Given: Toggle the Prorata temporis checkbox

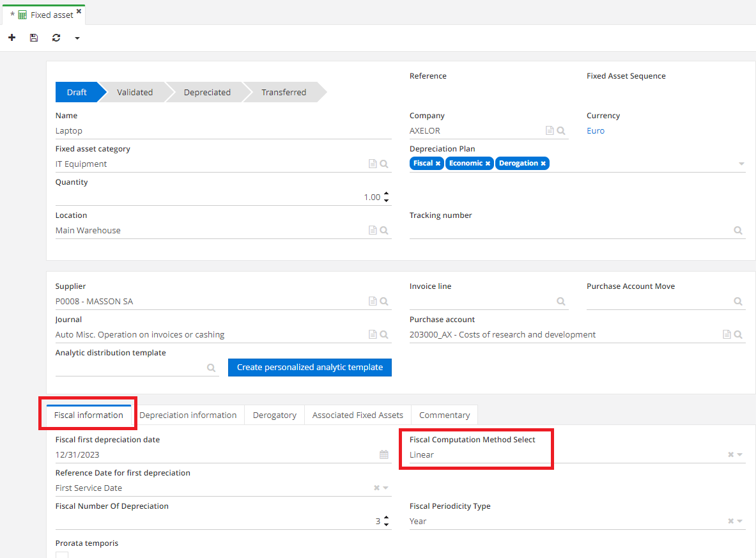Looking at the screenshot, I should point(62,555).
